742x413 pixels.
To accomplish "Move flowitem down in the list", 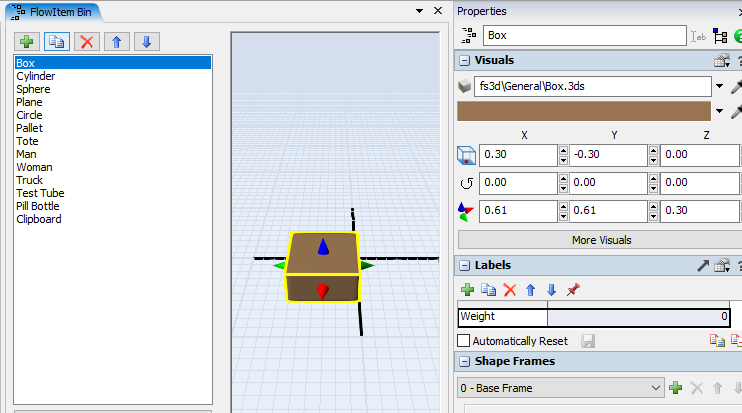I will [146, 41].
